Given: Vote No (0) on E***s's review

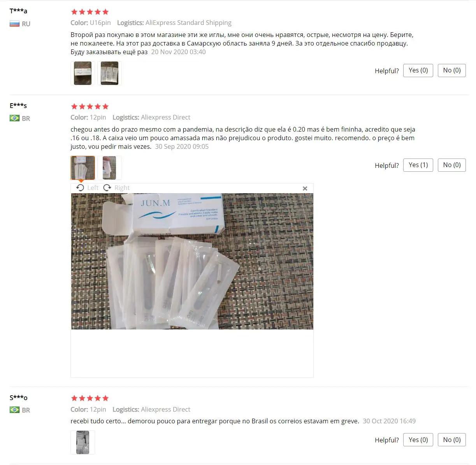Looking at the screenshot, I should [x=452, y=165].
